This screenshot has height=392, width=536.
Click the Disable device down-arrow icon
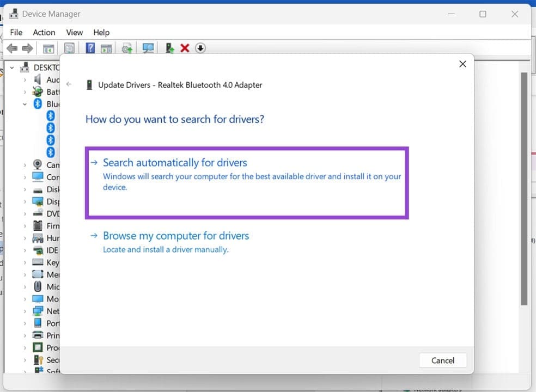200,48
